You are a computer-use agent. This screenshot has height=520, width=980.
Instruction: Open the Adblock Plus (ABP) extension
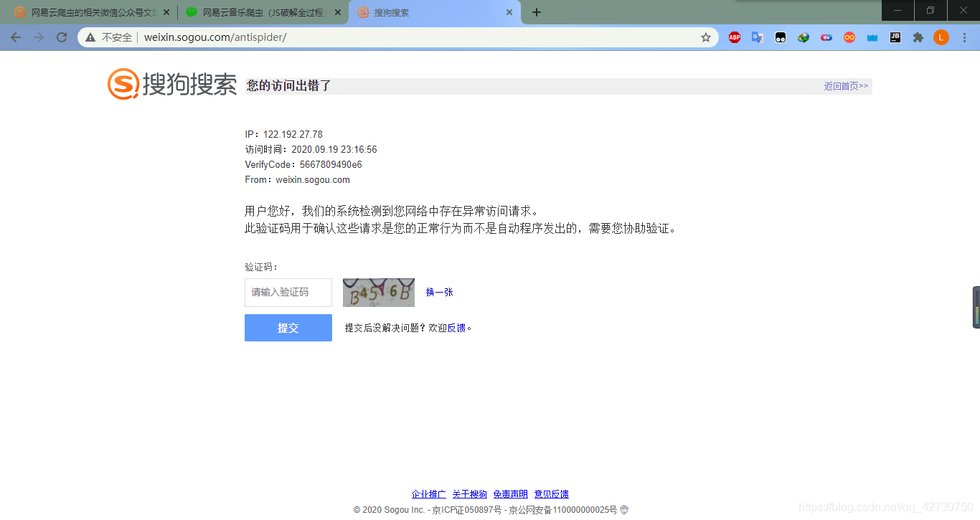tap(735, 37)
